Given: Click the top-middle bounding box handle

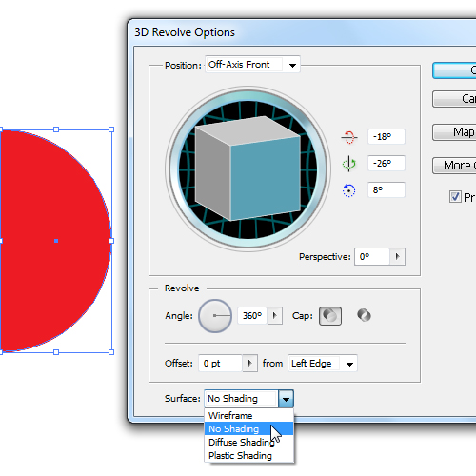Looking at the screenshot, I should click(x=56, y=129).
